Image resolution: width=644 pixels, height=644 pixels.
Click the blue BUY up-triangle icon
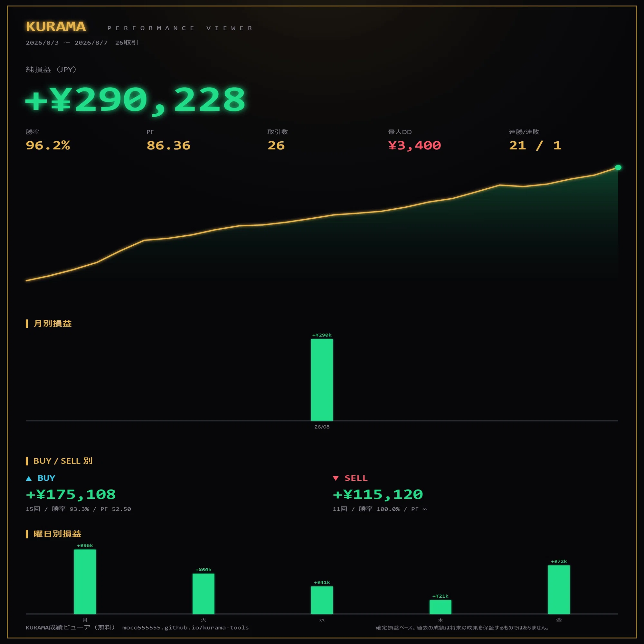[x=29, y=478]
